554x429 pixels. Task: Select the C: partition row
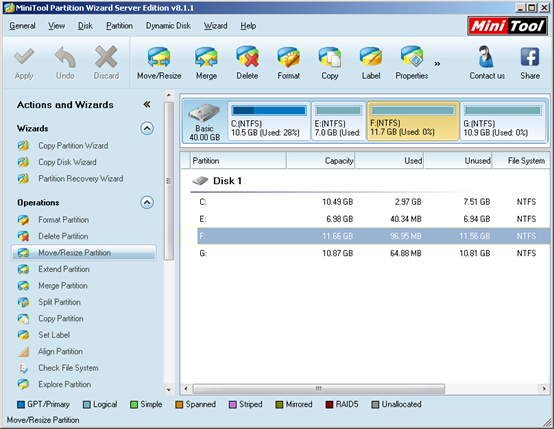point(365,202)
